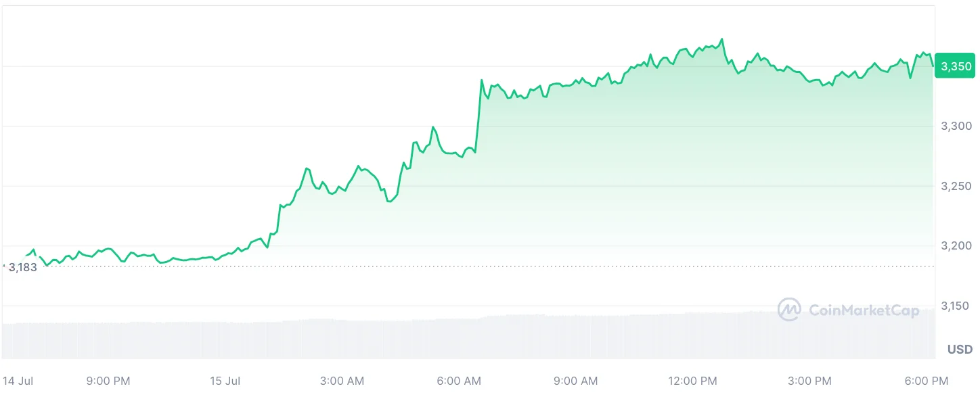Select the 3:00 AM time label
980x399 pixels.
point(342,381)
